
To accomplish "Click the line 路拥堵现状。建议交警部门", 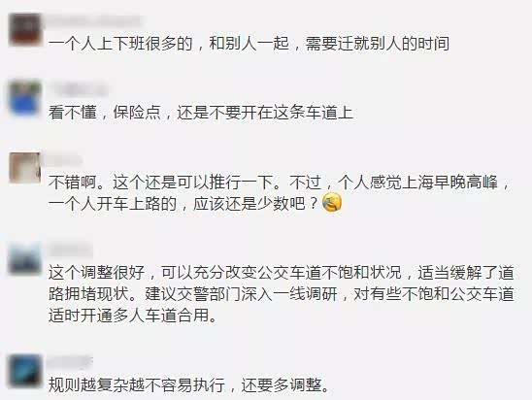I will click(x=282, y=294).
